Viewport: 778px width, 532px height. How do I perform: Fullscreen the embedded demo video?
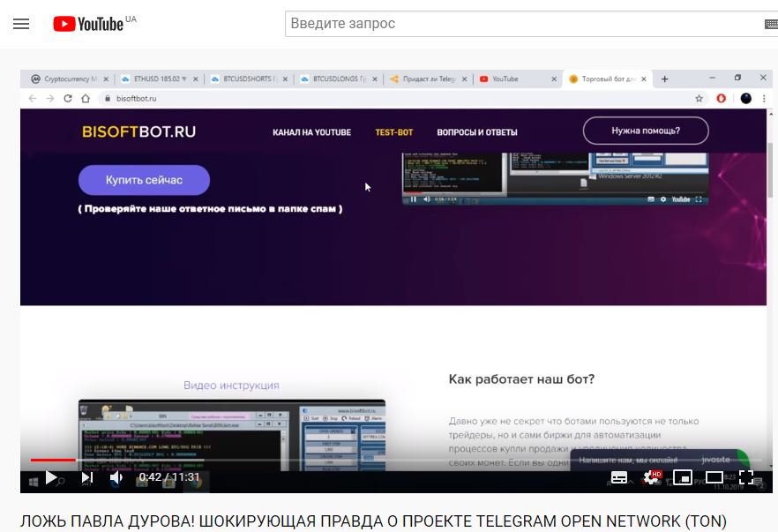pos(699,199)
